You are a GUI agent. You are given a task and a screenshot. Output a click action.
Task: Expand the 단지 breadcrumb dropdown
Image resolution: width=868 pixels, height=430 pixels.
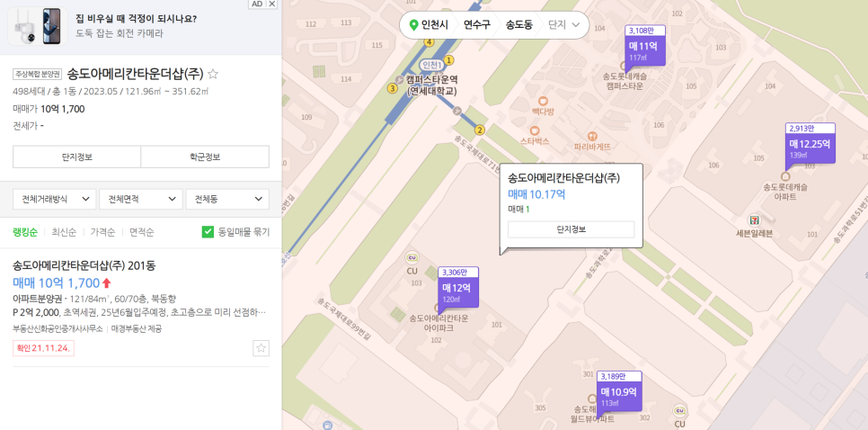[x=564, y=25]
